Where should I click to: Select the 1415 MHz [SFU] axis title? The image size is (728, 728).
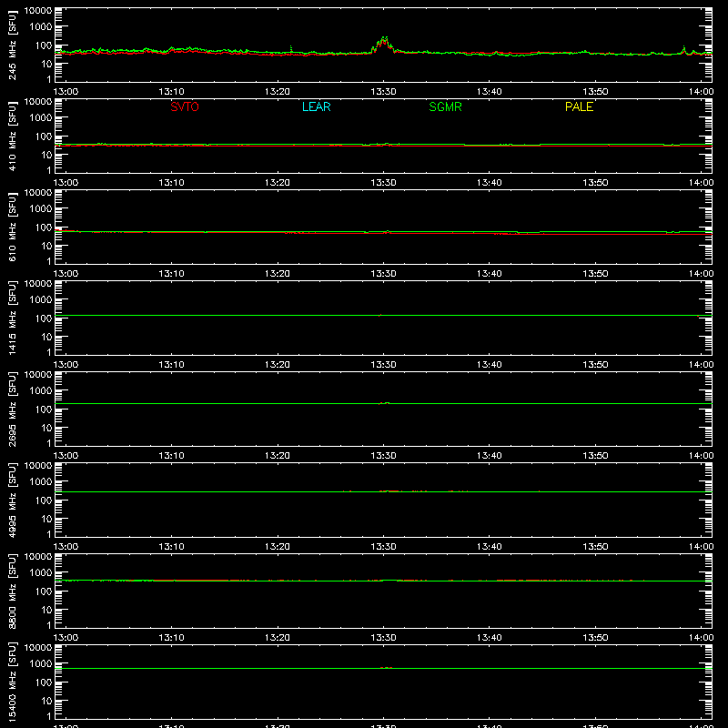point(13,318)
